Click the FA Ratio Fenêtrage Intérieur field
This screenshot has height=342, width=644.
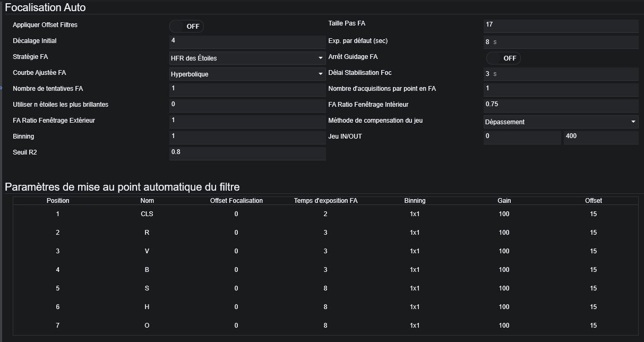561,106
